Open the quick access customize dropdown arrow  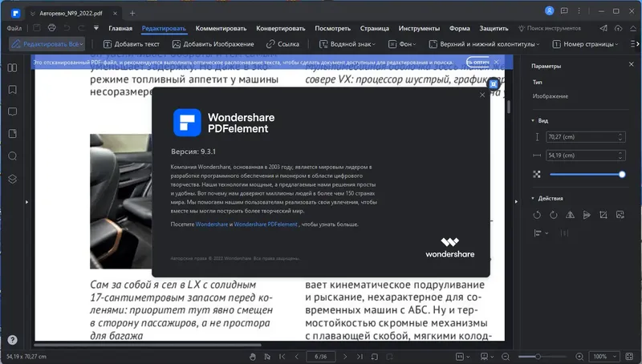[x=95, y=28]
